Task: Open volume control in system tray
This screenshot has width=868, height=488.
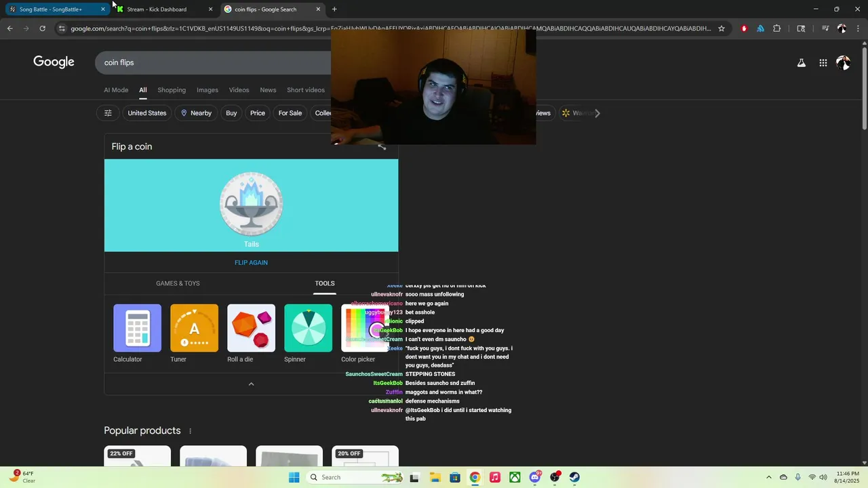Action: click(x=824, y=477)
